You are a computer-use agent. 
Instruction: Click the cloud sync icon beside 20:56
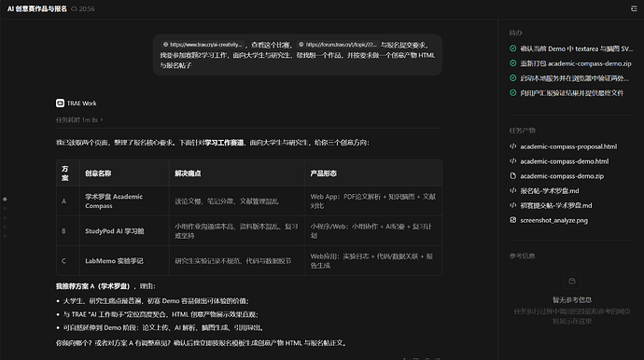coord(74,8)
